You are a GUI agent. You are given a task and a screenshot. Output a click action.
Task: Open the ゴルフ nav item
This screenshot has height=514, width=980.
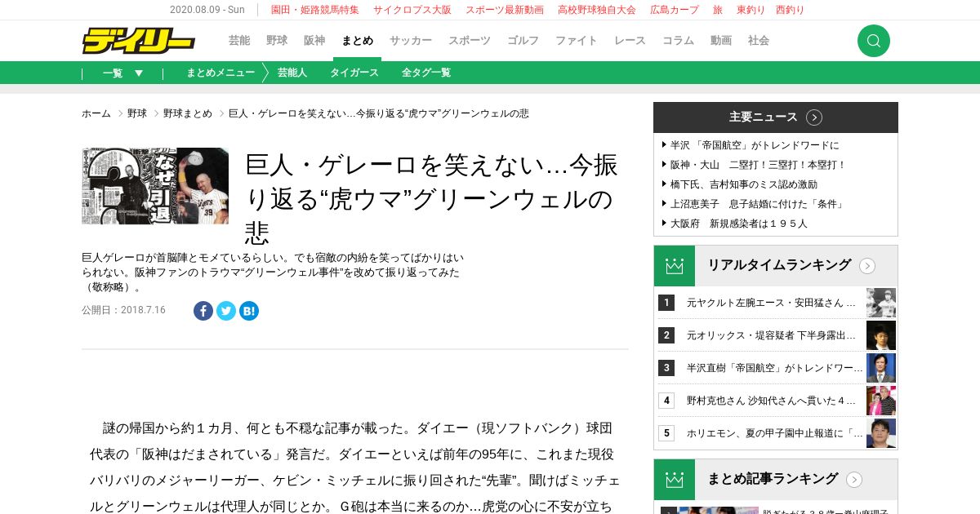tap(523, 41)
